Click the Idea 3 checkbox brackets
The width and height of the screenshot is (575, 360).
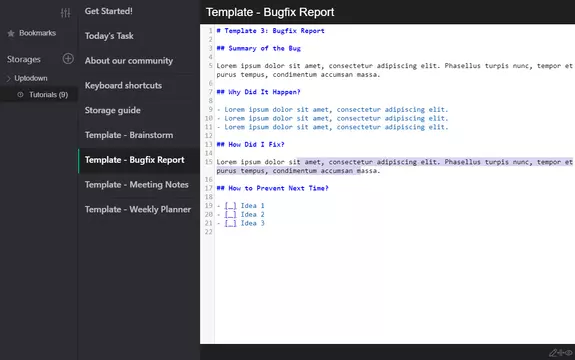click(230, 223)
